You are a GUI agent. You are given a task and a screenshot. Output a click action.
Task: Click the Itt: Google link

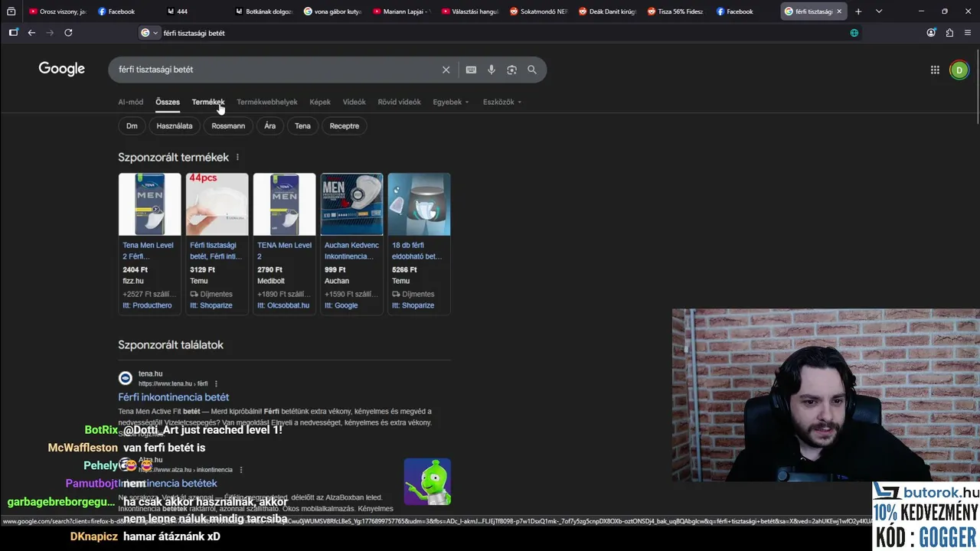pos(341,305)
